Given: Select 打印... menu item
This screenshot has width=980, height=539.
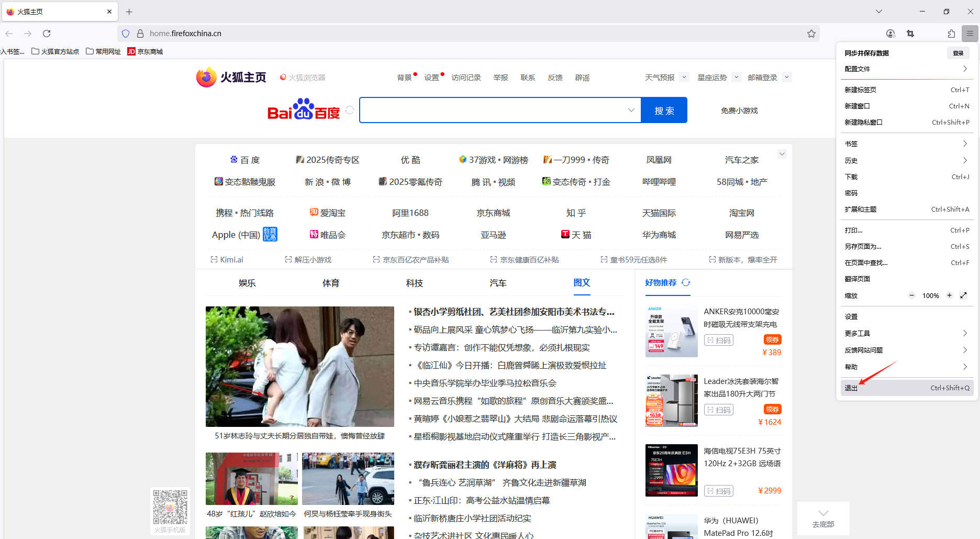Looking at the screenshot, I should tap(907, 230).
